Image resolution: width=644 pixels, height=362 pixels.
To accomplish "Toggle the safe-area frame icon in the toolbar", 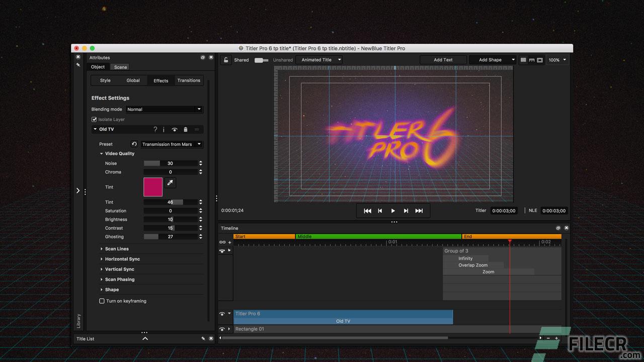I will [x=540, y=60].
